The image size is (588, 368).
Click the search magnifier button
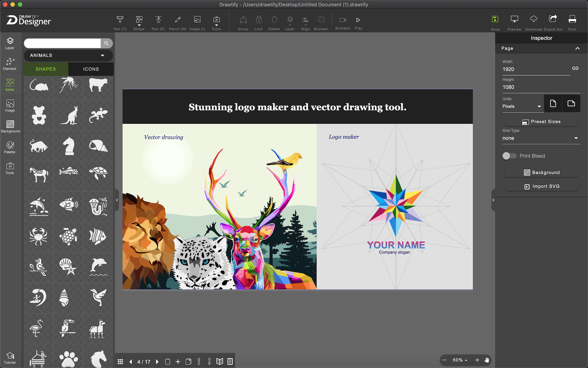107,43
